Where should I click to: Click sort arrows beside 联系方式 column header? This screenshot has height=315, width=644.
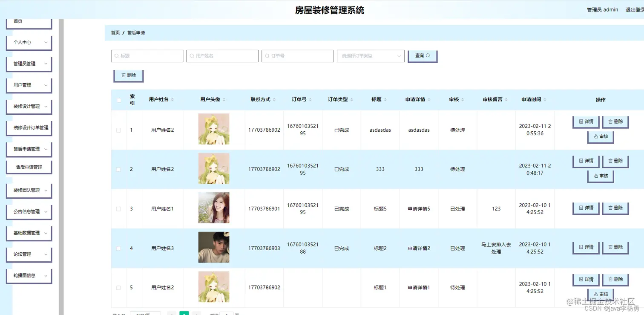(x=274, y=100)
